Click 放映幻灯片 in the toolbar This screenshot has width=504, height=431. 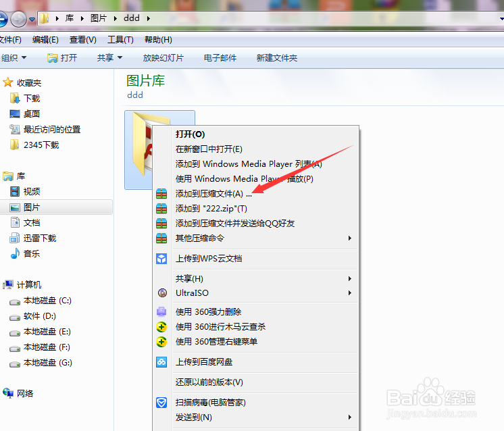tap(163, 58)
